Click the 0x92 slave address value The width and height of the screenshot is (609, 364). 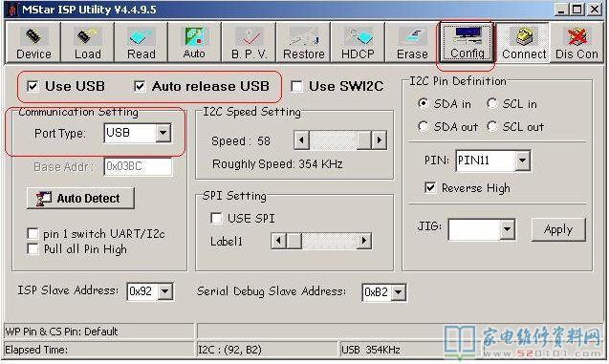pyautogui.click(x=142, y=291)
